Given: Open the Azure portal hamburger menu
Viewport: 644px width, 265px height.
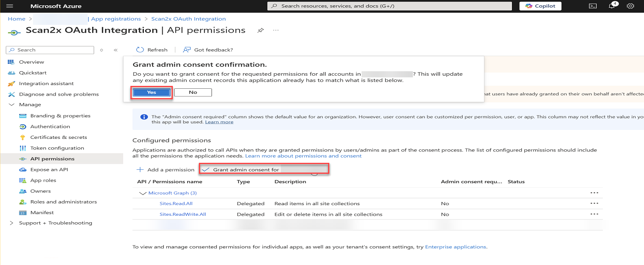Looking at the screenshot, I should [x=10, y=6].
